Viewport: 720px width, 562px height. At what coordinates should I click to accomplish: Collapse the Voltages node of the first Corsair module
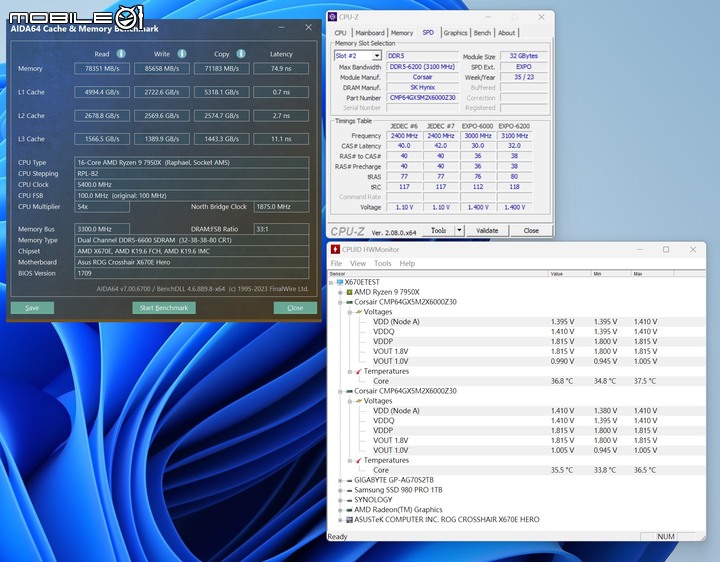coord(350,312)
